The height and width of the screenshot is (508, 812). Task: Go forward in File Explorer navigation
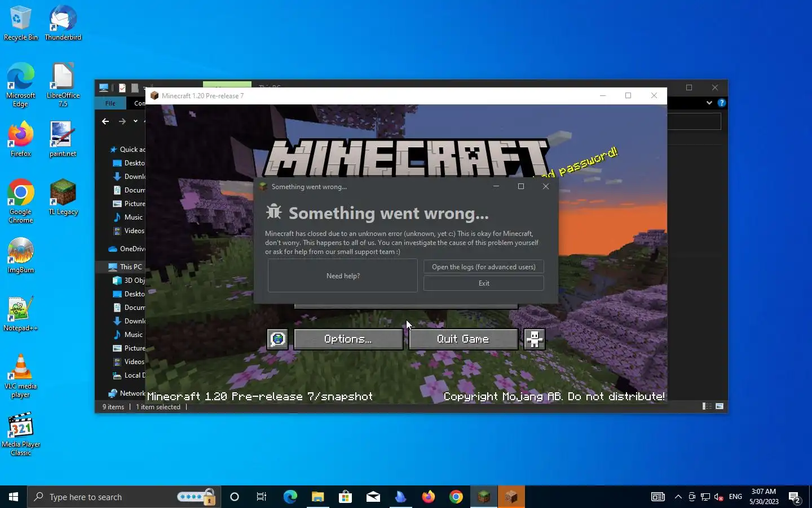122,121
